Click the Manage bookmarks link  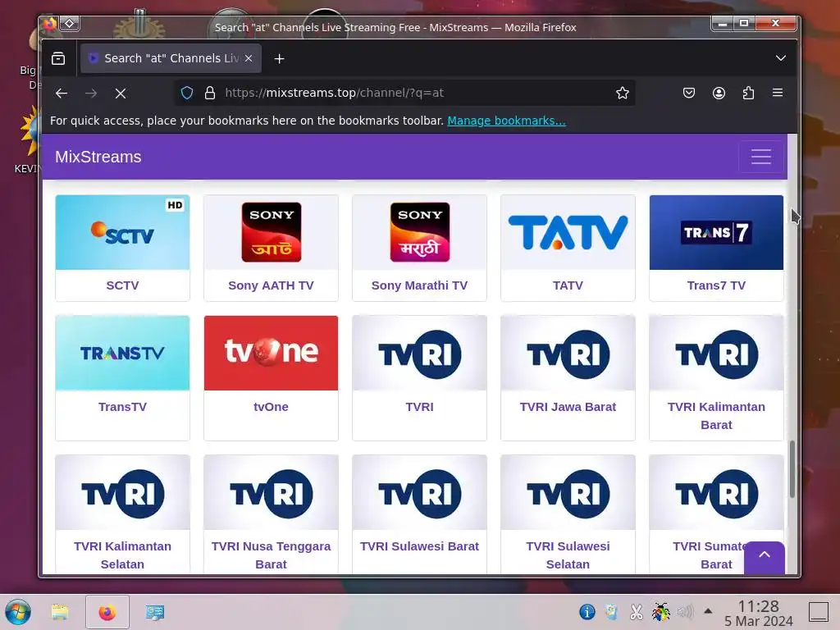pyautogui.click(x=506, y=121)
